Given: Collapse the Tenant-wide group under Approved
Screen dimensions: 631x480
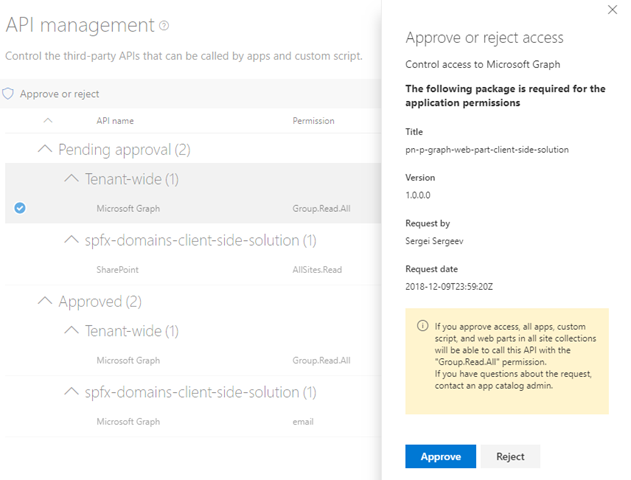Looking at the screenshot, I should (x=71, y=331).
